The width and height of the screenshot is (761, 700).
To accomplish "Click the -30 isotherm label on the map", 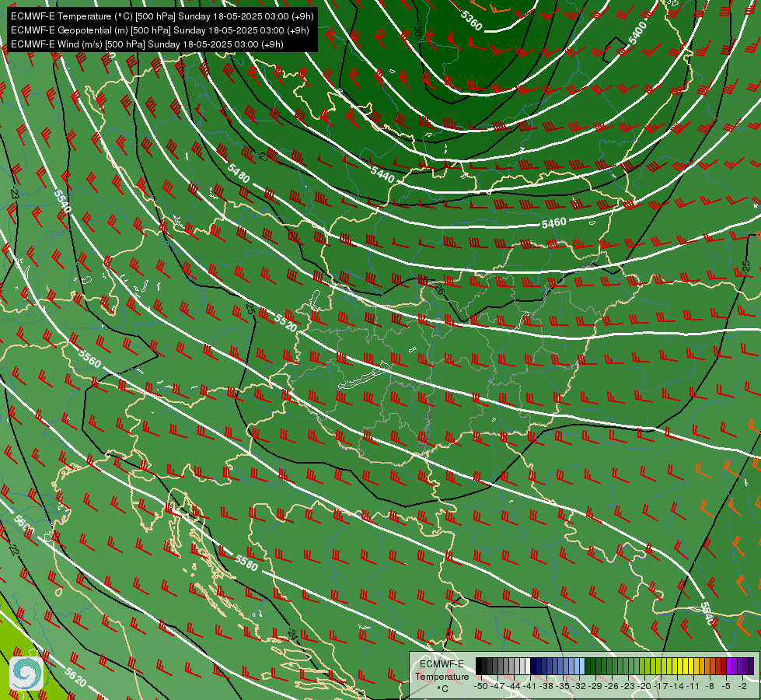I will point(417,32).
